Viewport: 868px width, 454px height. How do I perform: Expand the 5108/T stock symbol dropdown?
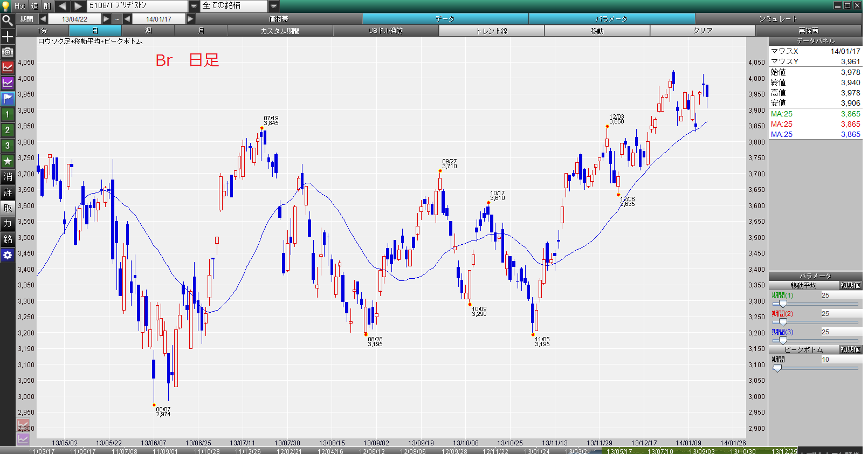click(x=194, y=6)
